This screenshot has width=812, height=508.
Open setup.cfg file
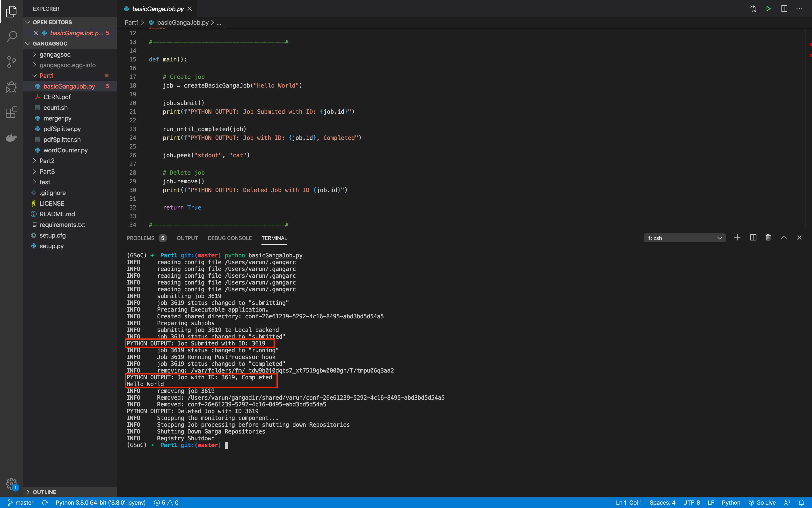pyautogui.click(x=70, y=235)
